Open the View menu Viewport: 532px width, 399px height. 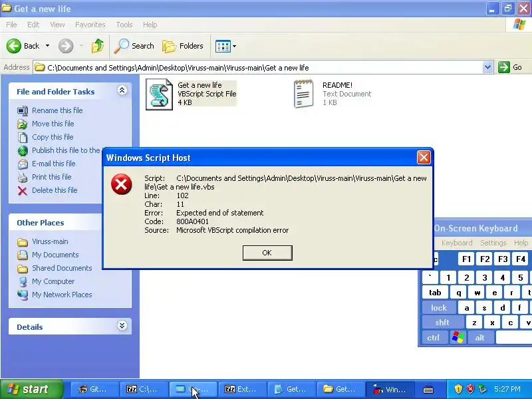[x=57, y=25]
